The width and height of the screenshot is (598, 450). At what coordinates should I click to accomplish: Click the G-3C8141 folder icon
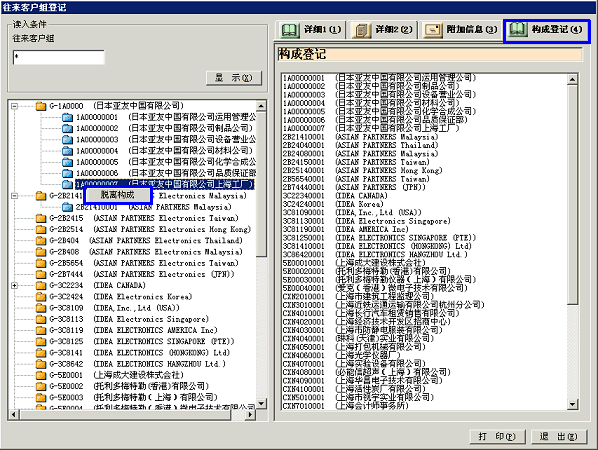41,353
